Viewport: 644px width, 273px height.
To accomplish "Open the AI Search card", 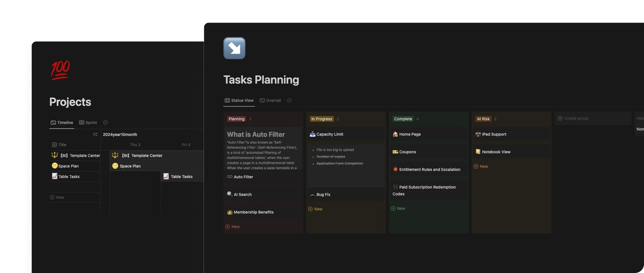I will 263,195.
